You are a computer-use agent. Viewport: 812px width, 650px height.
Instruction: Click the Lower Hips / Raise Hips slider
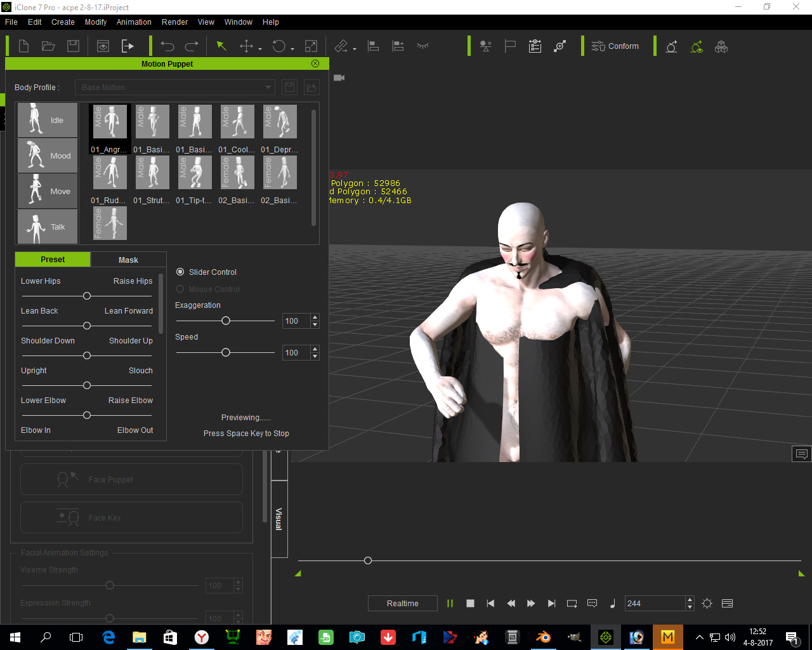tap(87, 296)
